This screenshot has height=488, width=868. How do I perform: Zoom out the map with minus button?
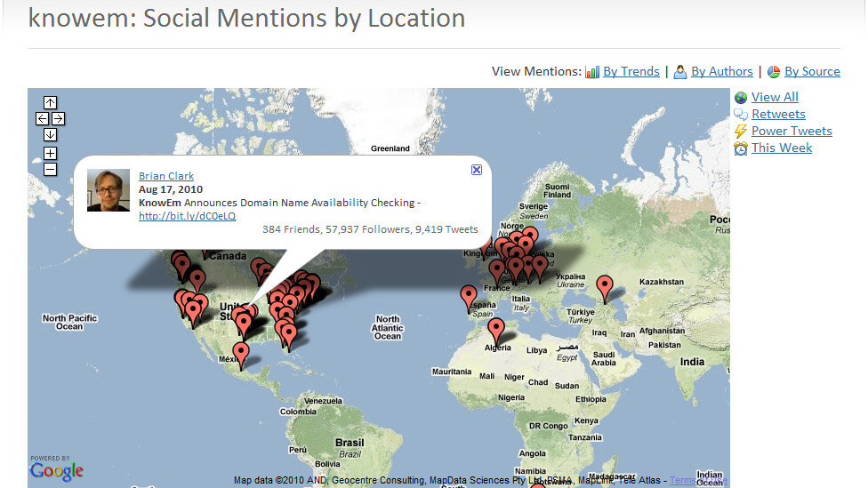[x=50, y=168]
